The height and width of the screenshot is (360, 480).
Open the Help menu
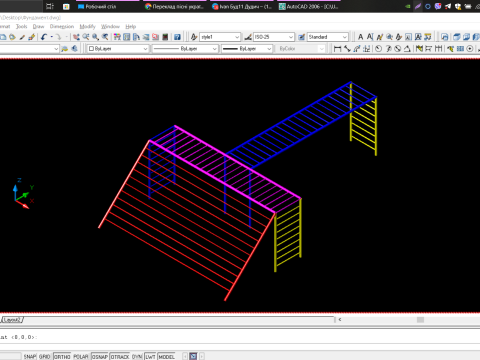tap(130, 26)
